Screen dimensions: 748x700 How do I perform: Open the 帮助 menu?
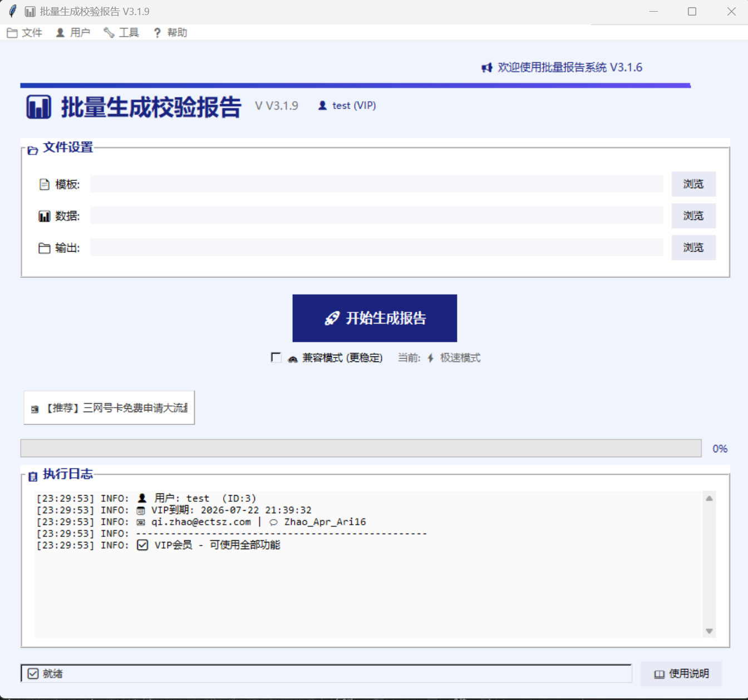click(170, 33)
